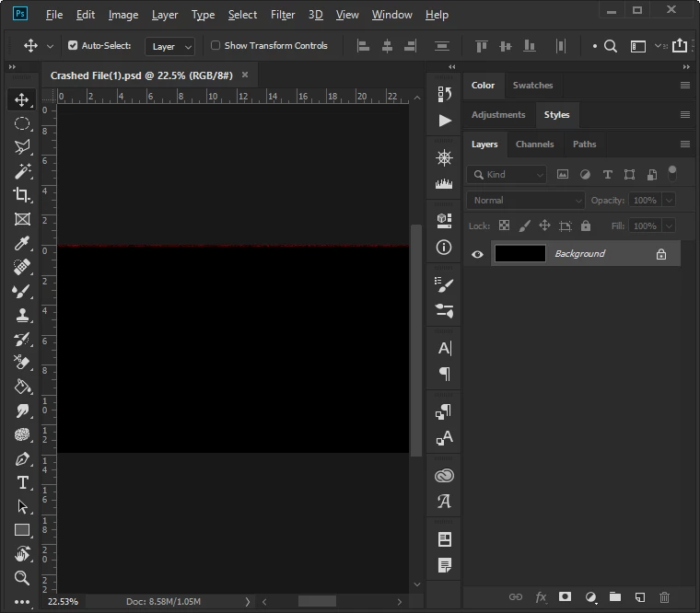Expand the Fill slider arrow

(x=669, y=226)
